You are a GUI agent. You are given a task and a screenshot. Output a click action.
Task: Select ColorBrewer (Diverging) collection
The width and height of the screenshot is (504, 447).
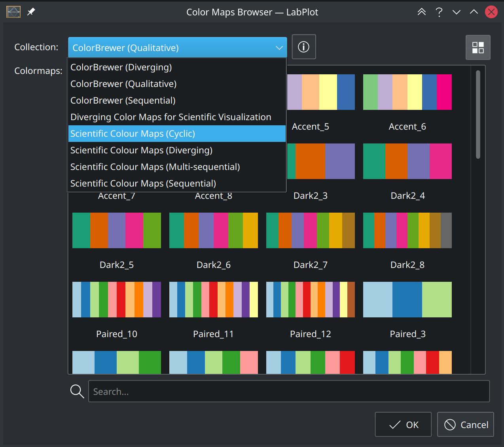[121, 67]
